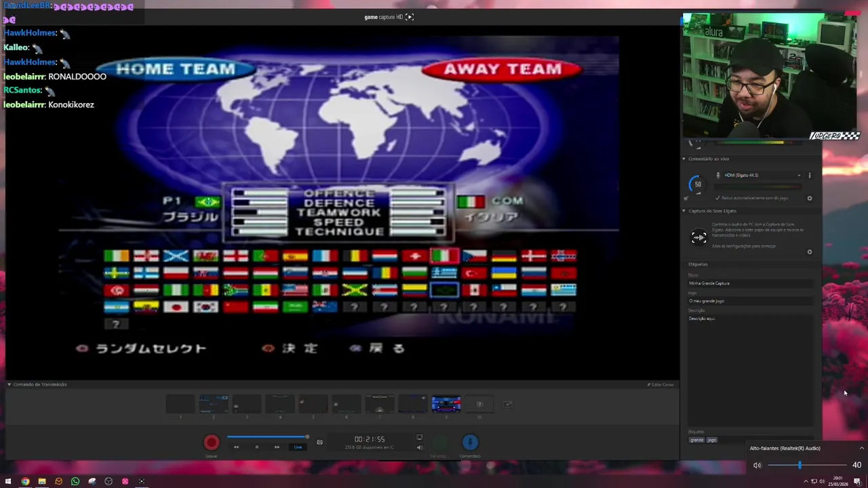Click the Windows volume slider at 40
Screen dimensions: 868x488
coord(807,465)
